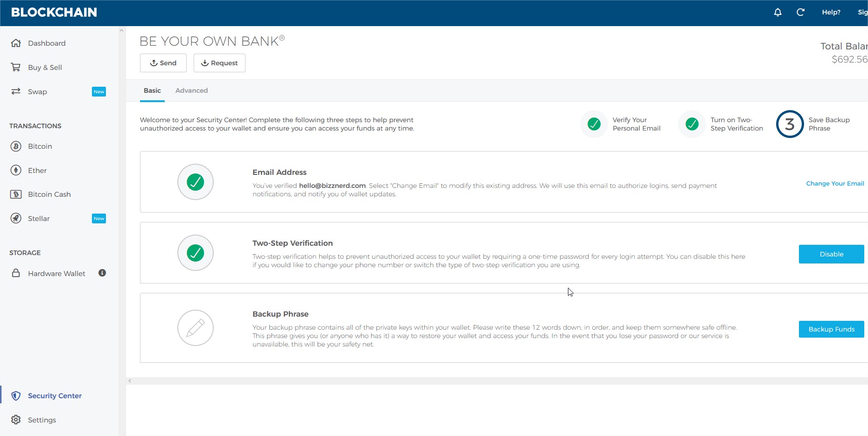The height and width of the screenshot is (436, 868).
Task: Click the Backup Phrase heading
Action: click(x=280, y=314)
